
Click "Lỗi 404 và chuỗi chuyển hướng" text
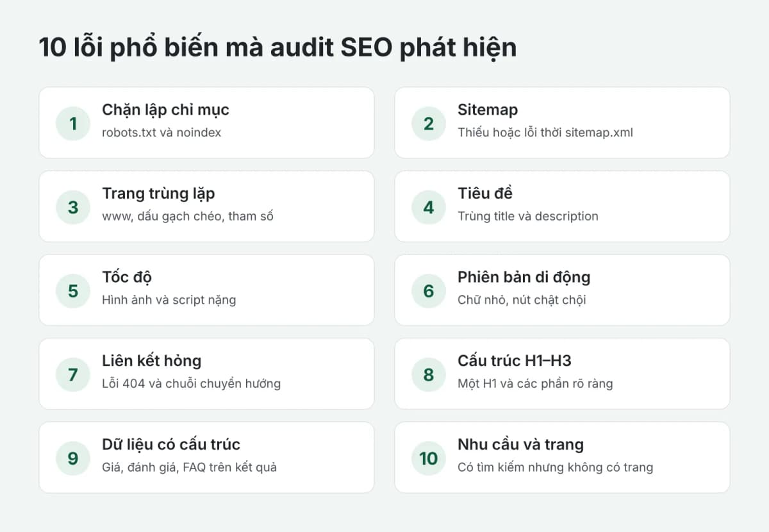(192, 383)
